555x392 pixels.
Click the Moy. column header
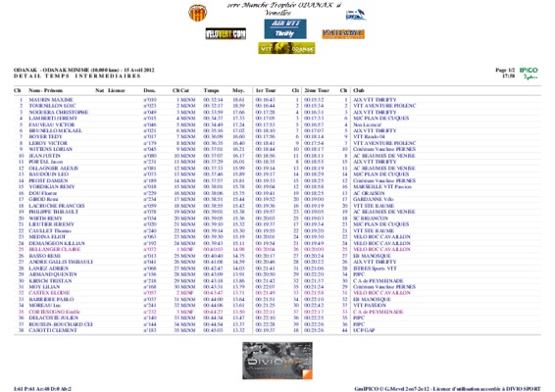[238, 90]
